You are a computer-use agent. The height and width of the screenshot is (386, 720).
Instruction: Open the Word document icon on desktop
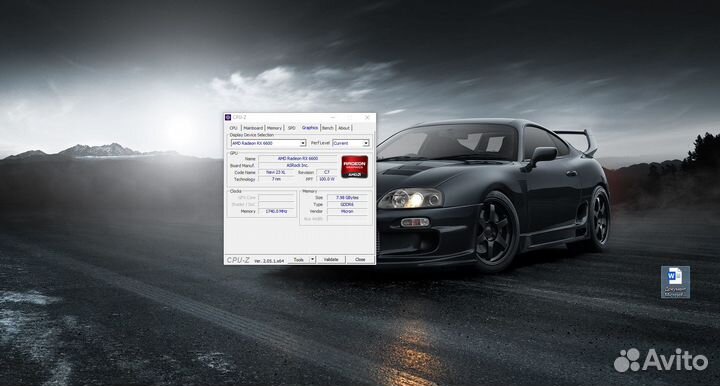pyautogui.click(x=675, y=282)
